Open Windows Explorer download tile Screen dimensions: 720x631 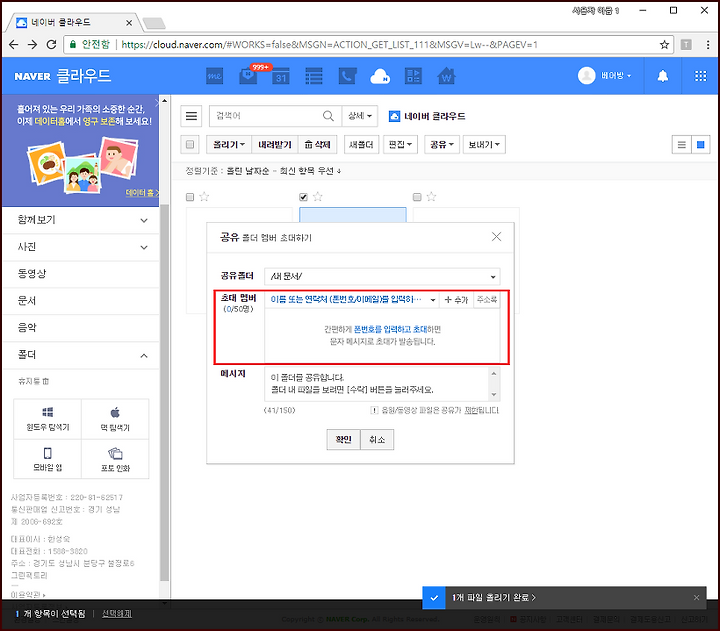(48, 419)
